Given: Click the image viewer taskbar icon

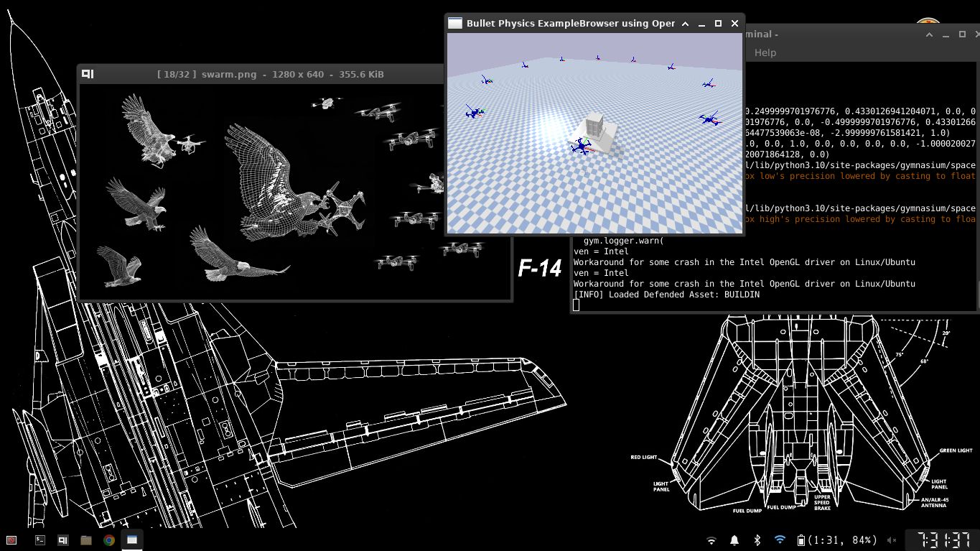Looking at the screenshot, I should (63, 540).
